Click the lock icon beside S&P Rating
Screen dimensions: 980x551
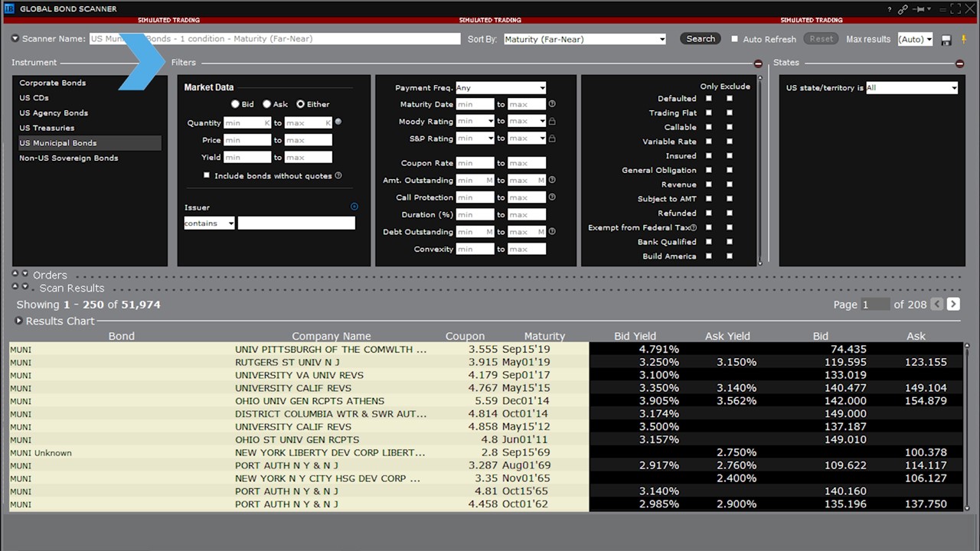[552, 139]
